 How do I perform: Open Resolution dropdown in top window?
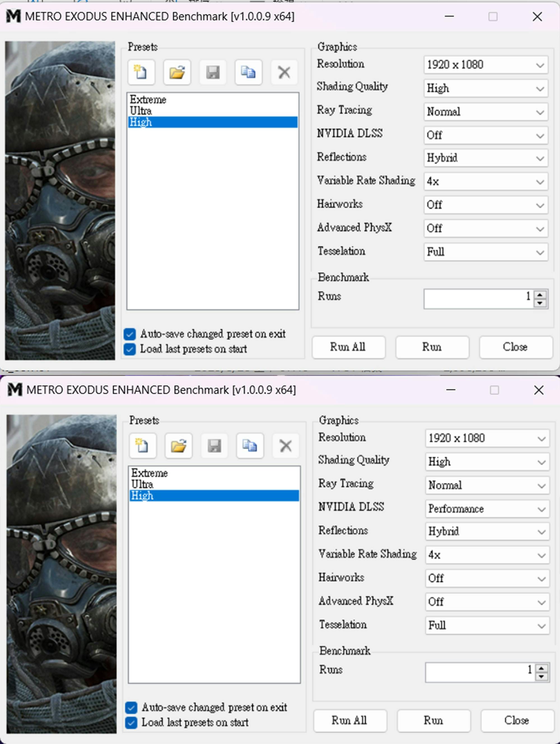pyautogui.click(x=486, y=65)
